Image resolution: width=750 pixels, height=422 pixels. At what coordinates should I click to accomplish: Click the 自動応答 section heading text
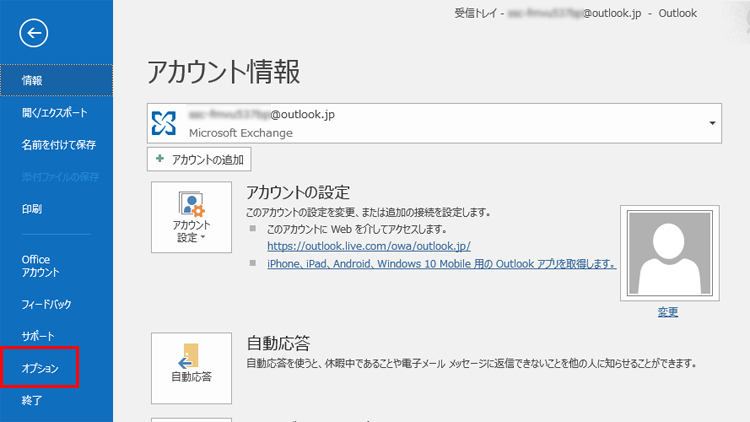point(278,343)
